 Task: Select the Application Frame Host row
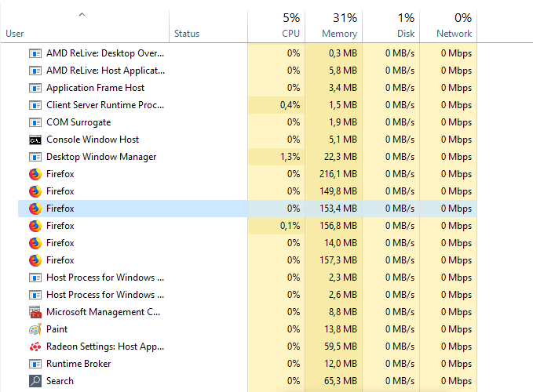point(247,88)
